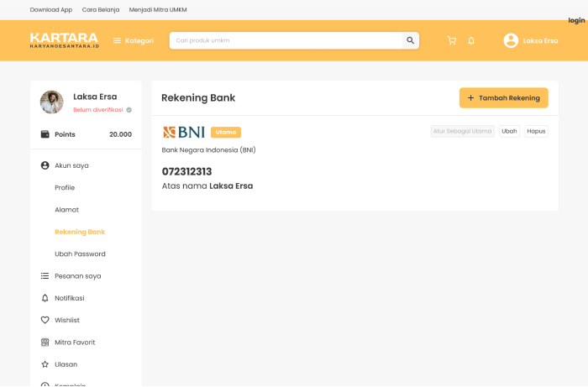Click the Ubah button for BNI account
Image resolution: width=588 pixels, height=387 pixels.
509,131
